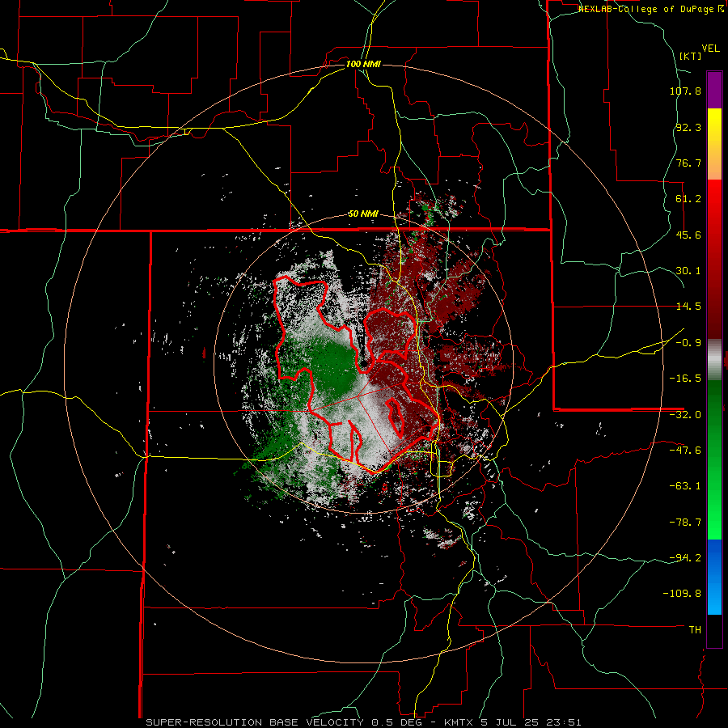The height and width of the screenshot is (728, 728).
Task: Click the green segment of the velocity color bar
Action: [x=714, y=459]
